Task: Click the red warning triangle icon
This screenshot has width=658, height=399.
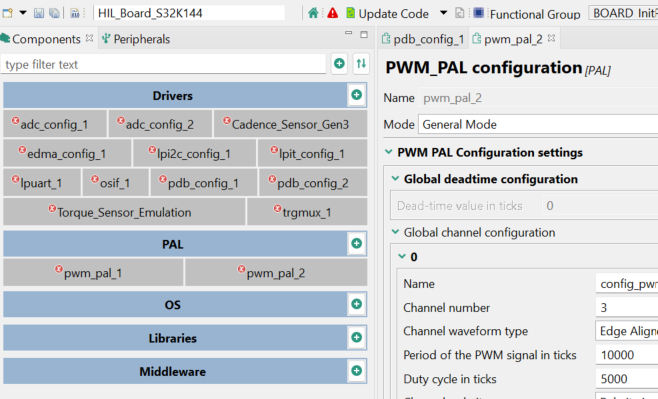Action: [332, 13]
